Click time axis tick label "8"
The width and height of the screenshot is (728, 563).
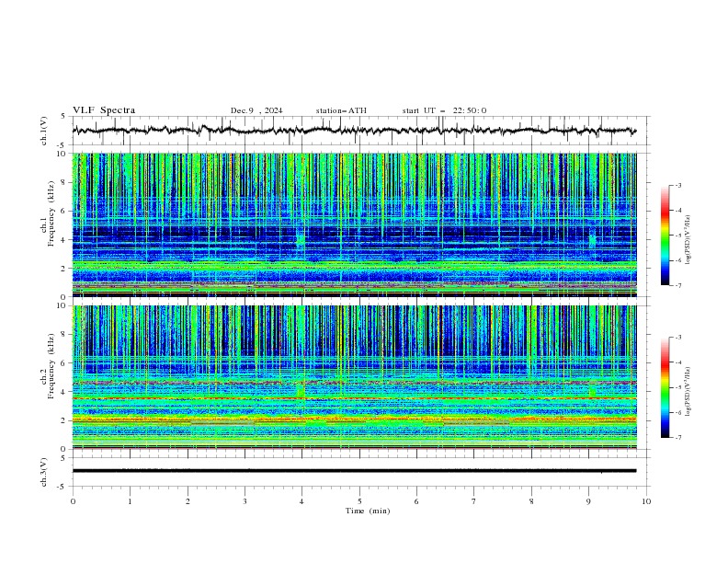[x=531, y=501]
